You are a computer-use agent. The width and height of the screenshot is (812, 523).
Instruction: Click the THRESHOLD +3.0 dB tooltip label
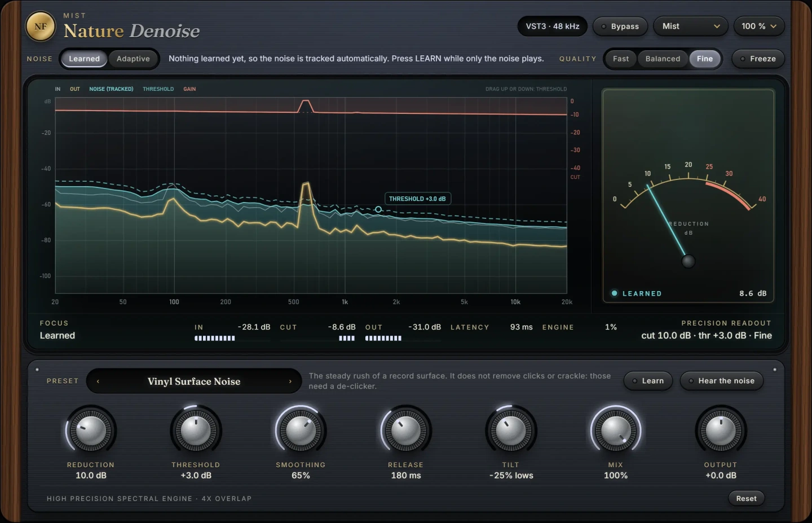click(417, 199)
